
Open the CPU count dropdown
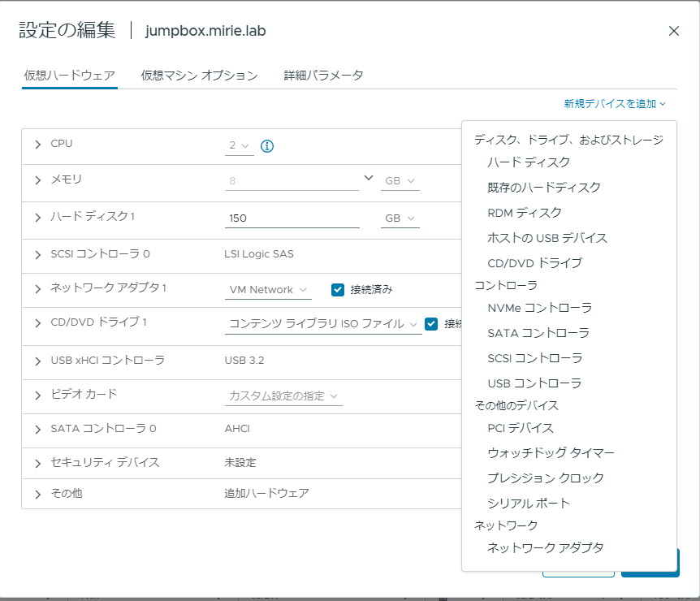tap(240, 146)
